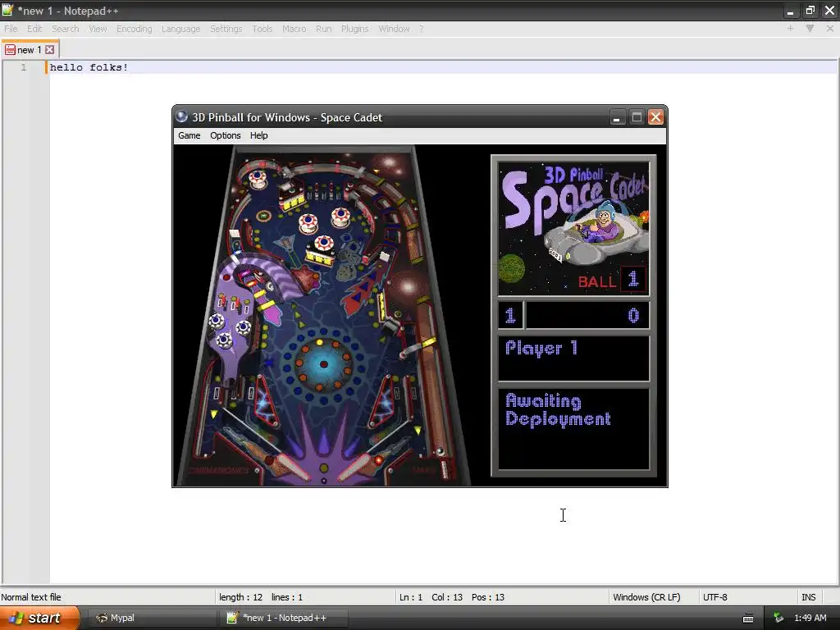Image resolution: width=840 pixels, height=630 pixels.
Task: Click the '*new 1 - Notepad++' taskbar button
Action: [284, 618]
